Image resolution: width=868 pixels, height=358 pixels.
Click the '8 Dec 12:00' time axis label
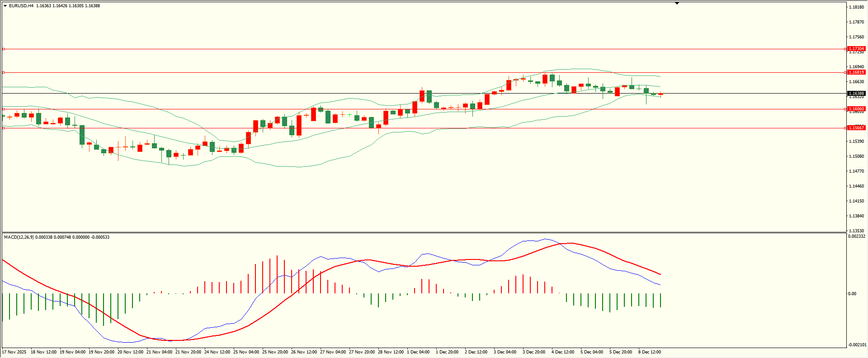[650, 352]
